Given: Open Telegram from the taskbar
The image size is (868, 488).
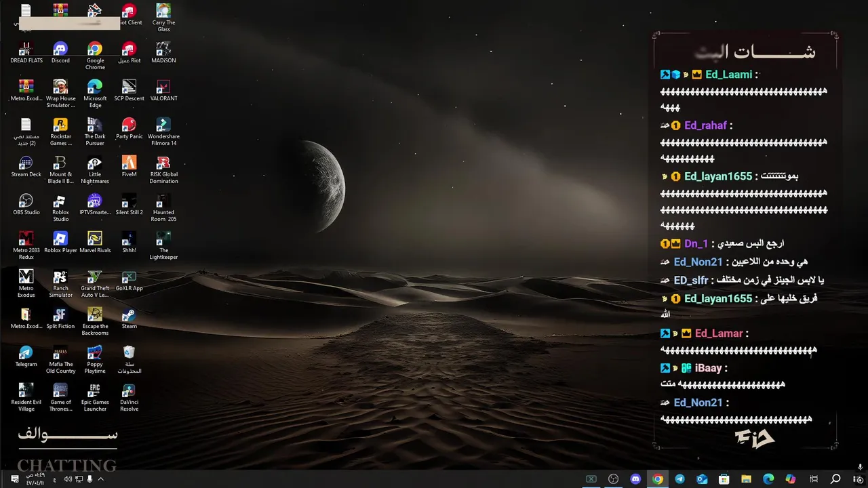Looking at the screenshot, I should [x=679, y=479].
